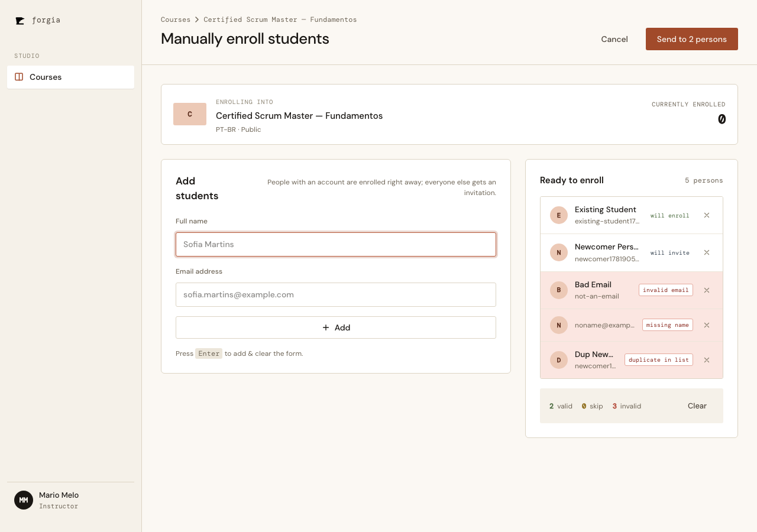Remove Existing Student from the list
The width and height of the screenshot is (757, 532).
707,215
